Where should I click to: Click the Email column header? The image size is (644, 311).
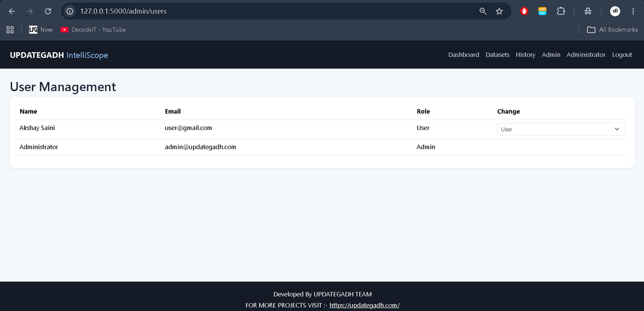point(172,112)
